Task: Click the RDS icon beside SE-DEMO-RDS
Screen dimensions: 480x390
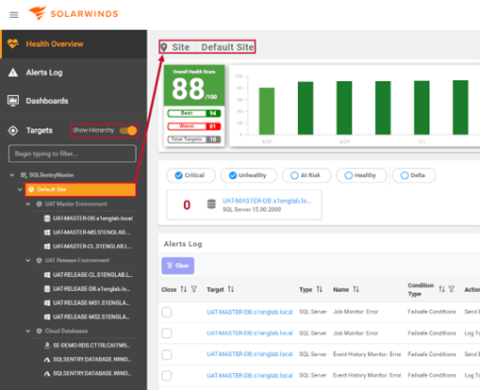Action: pyautogui.click(x=47, y=345)
